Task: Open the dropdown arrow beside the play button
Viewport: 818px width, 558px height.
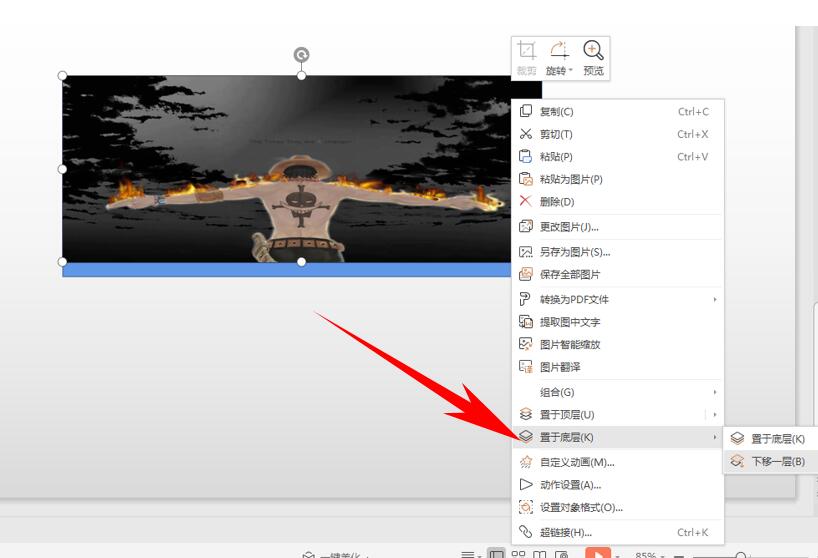Action: coord(617,555)
